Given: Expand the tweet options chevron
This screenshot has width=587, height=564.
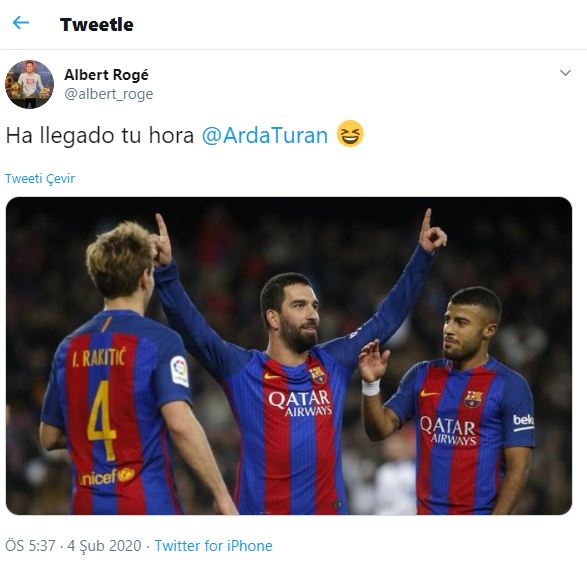Looking at the screenshot, I should click(x=565, y=73).
